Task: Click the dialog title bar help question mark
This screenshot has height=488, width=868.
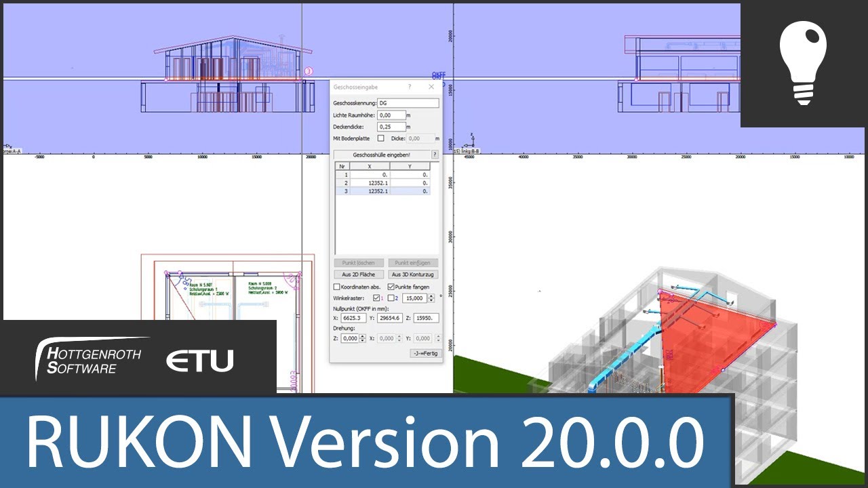Action: (409, 87)
